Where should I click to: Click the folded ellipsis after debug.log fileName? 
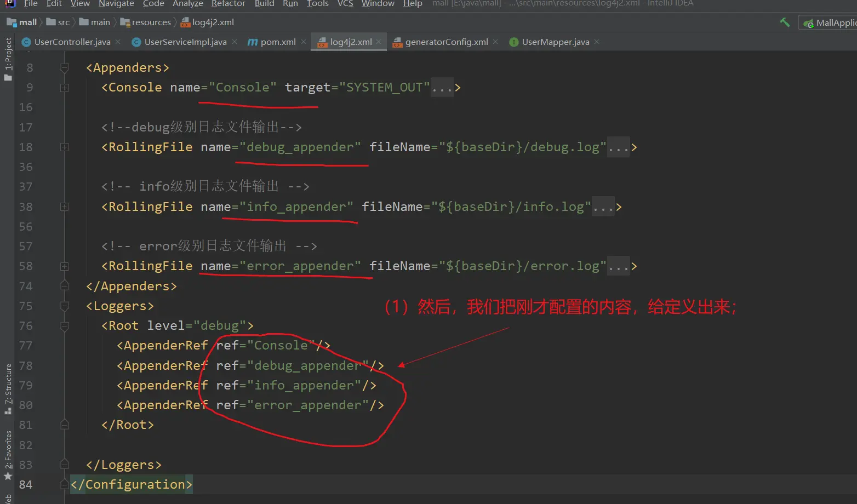coord(619,147)
